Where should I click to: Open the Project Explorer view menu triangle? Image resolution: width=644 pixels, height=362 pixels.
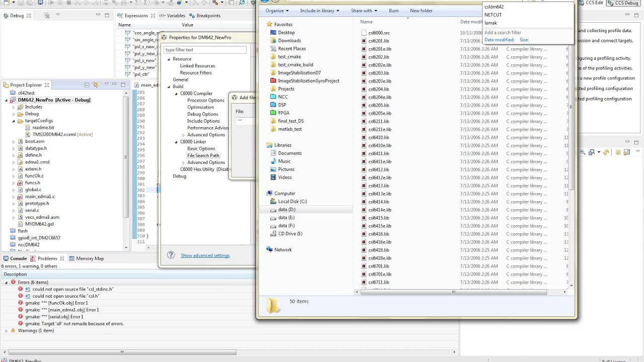[106, 84]
